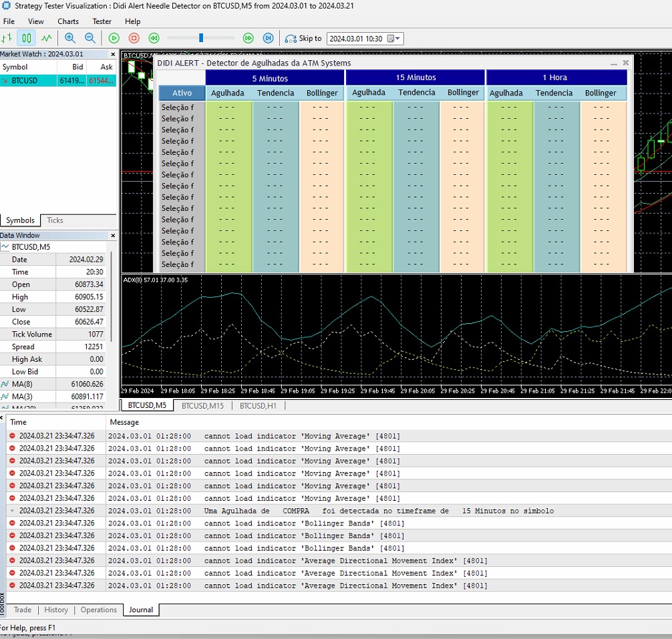This screenshot has width=672, height=639.
Task: Click the High Ask row in Data Window
Action: (x=53, y=359)
